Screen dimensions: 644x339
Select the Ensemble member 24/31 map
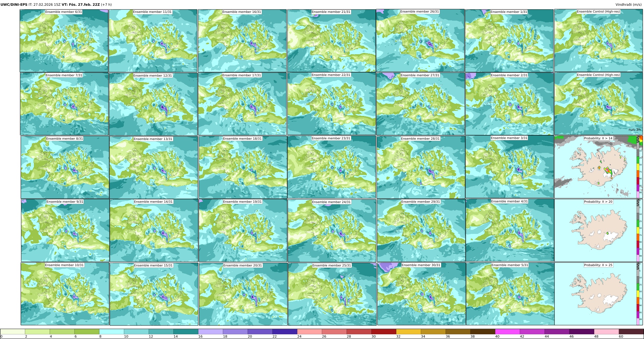332,231
